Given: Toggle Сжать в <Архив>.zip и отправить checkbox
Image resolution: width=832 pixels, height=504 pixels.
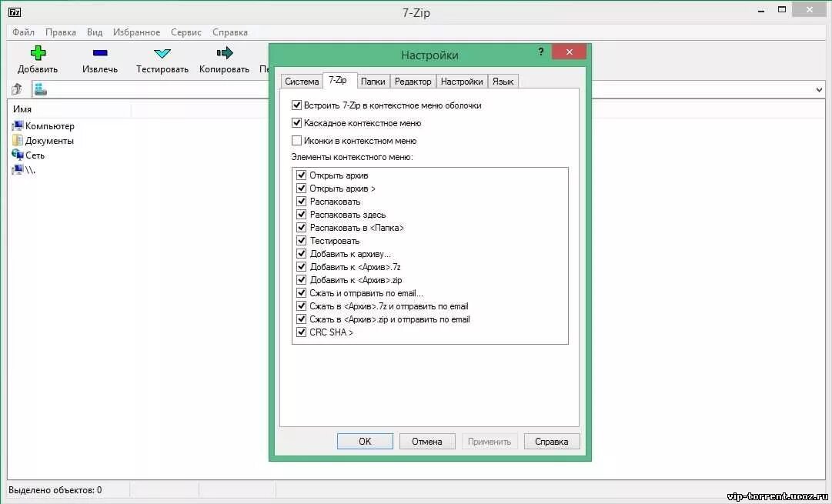Looking at the screenshot, I should [x=302, y=319].
